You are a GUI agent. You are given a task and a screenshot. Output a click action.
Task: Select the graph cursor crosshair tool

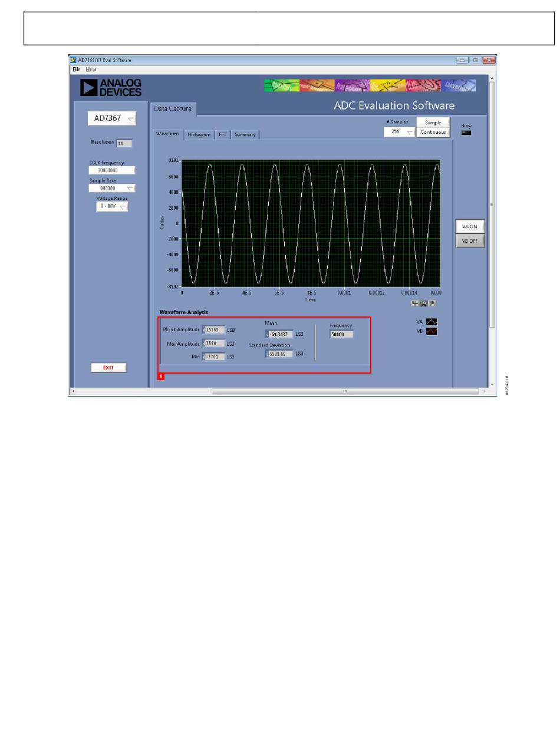[416, 303]
